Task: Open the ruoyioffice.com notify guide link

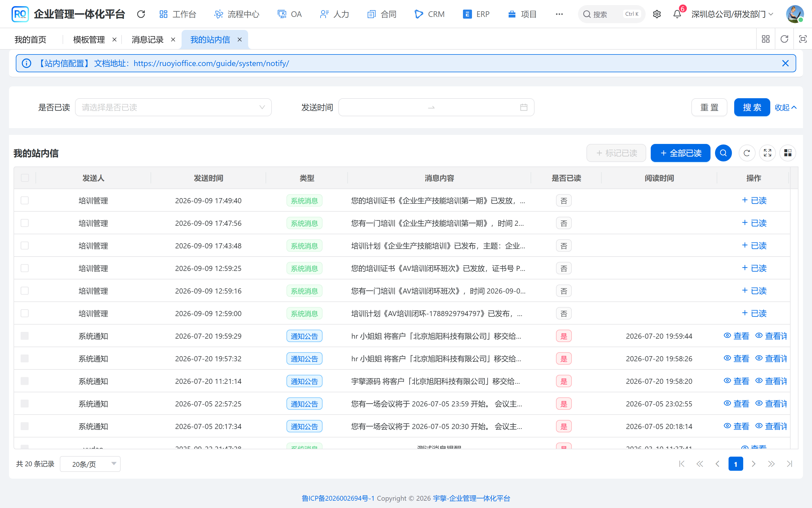Action: (211, 63)
